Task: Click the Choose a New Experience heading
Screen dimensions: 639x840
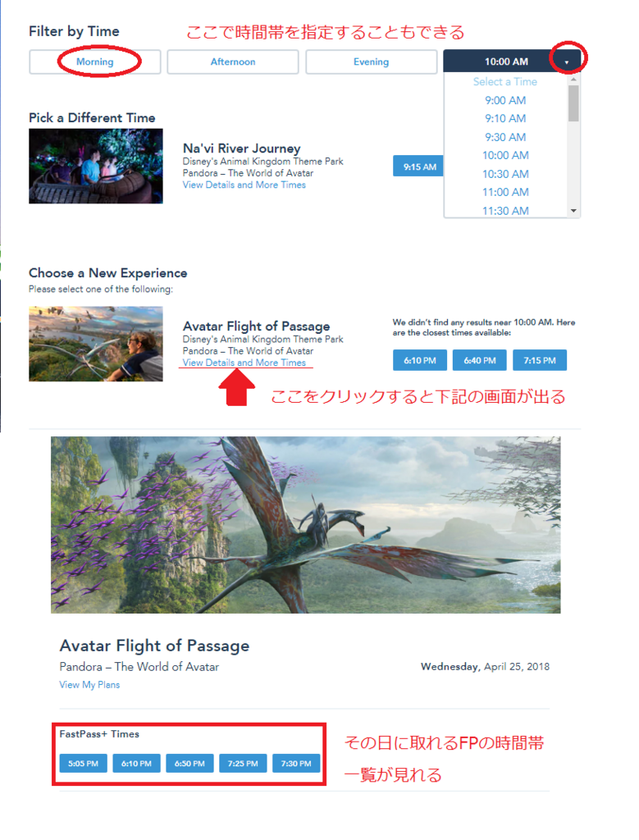Action: [x=108, y=273]
